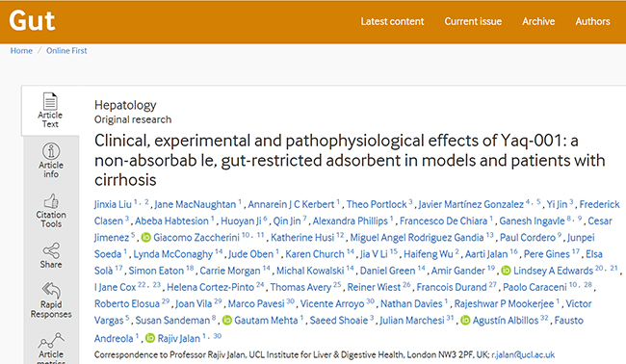Click ORCID icon beside Agustín Albillos

coord(465,320)
